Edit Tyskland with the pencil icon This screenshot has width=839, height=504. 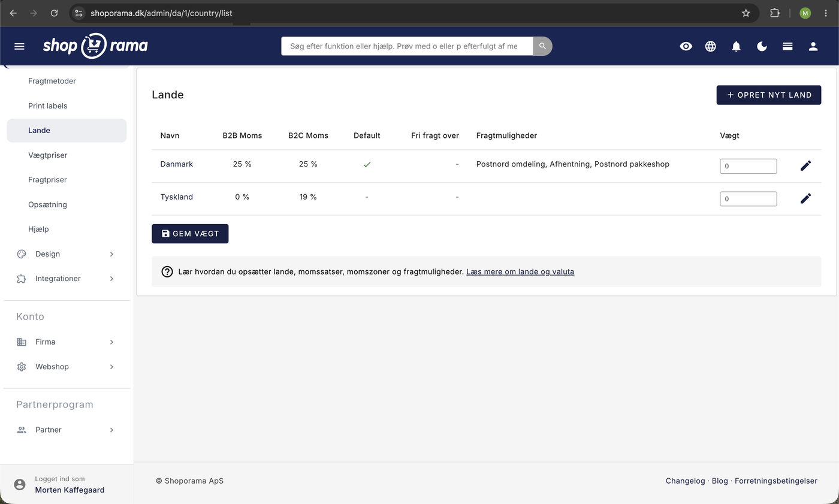[x=806, y=198]
